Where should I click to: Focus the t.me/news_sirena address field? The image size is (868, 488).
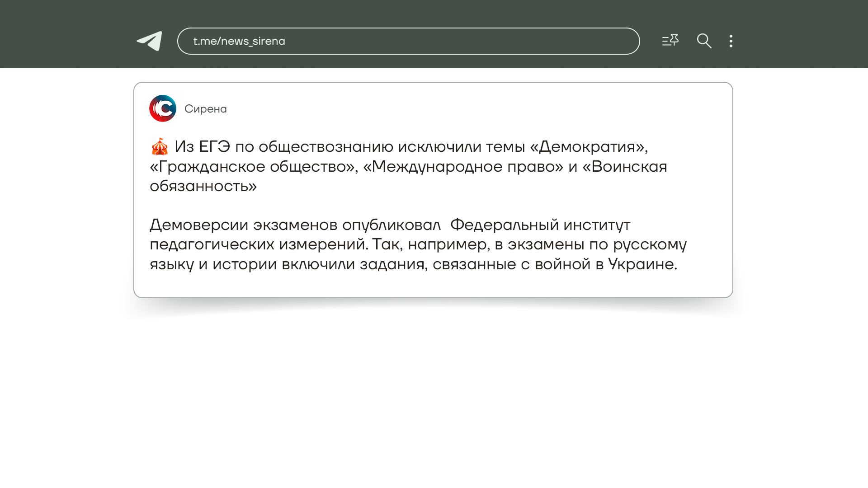(239, 41)
